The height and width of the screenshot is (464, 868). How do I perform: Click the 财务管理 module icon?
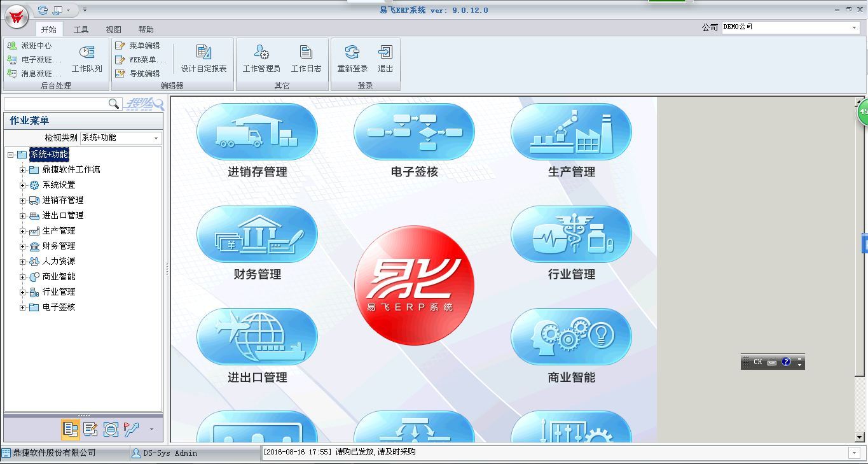point(256,234)
